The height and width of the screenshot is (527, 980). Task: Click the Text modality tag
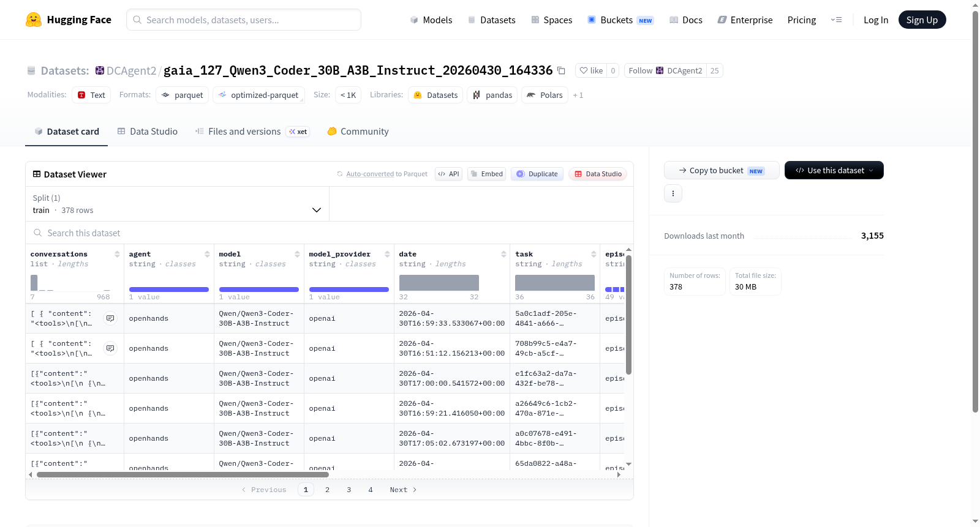point(91,95)
